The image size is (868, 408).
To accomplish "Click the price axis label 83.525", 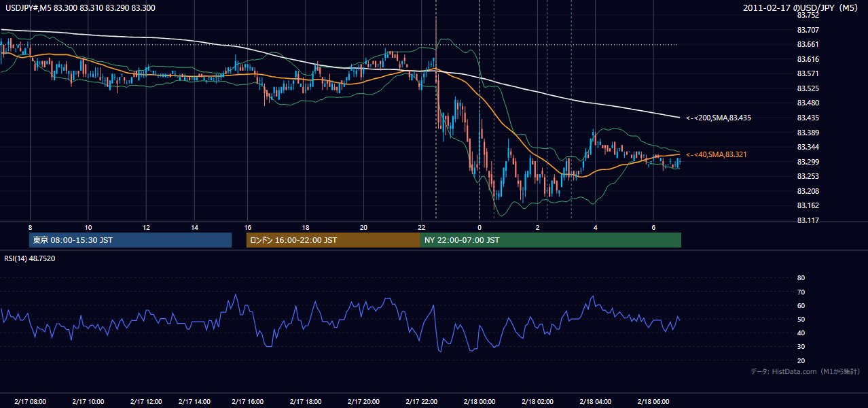I will [x=807, y=88].
